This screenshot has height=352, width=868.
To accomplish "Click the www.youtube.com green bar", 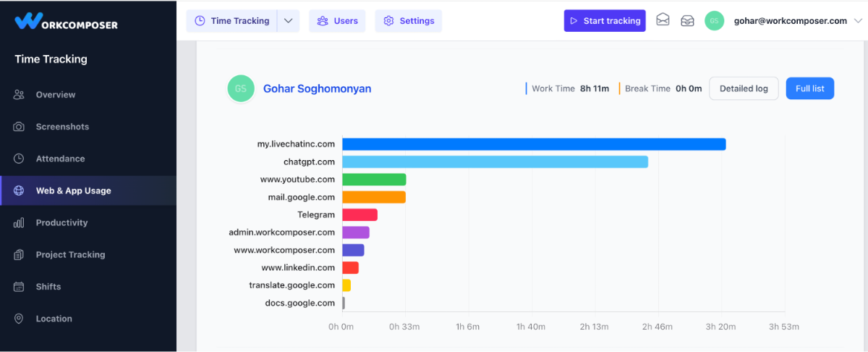I will [x=374, y=180].
